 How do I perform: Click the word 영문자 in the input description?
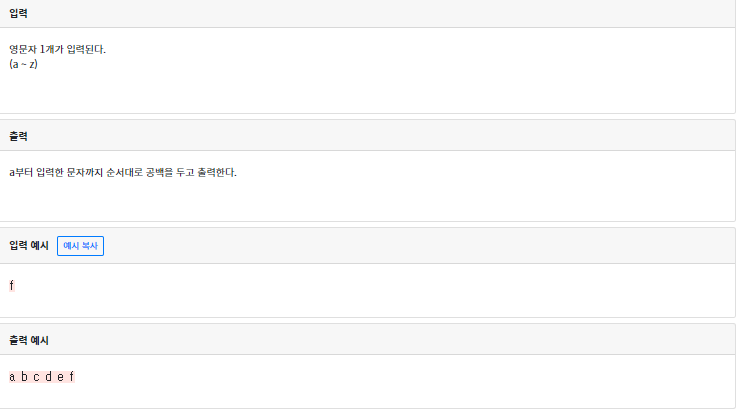coord(23,49)
